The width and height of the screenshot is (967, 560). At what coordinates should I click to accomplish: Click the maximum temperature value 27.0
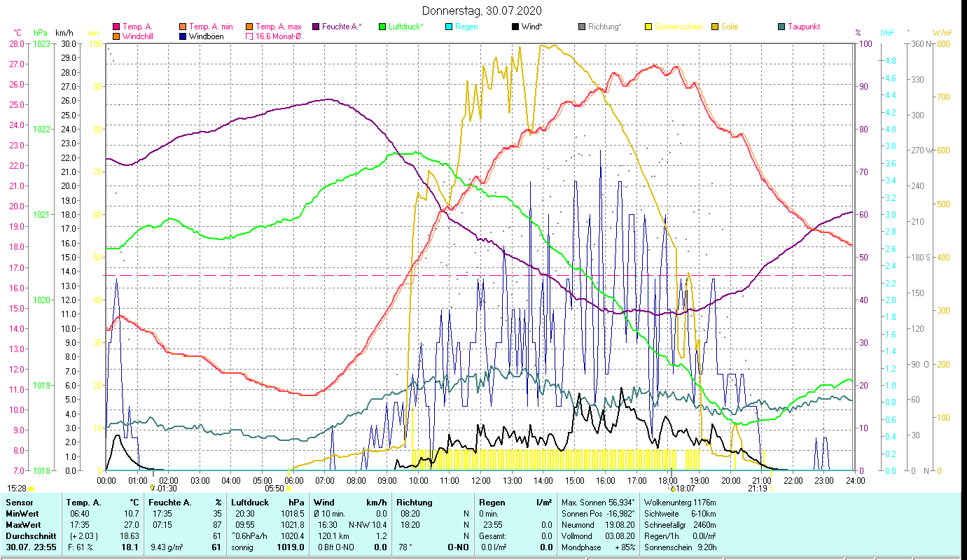[133, 525]
